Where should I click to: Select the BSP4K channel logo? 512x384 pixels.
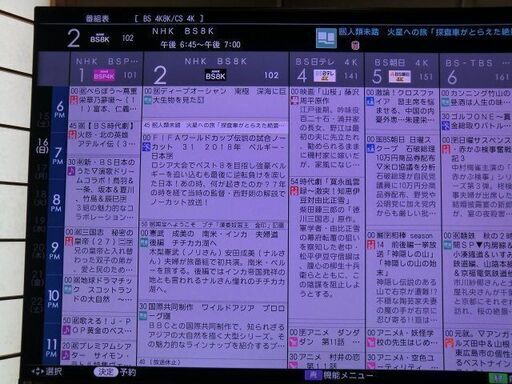point(104,76)
